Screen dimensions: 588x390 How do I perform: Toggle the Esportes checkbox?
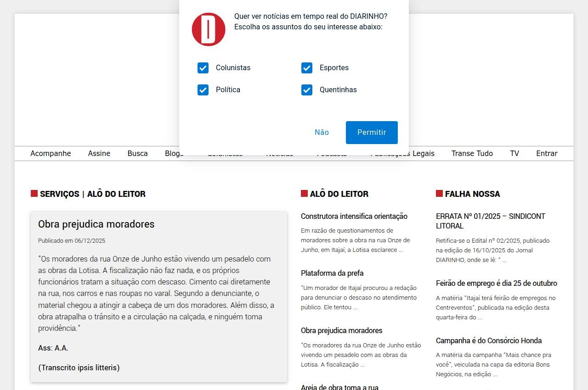307,68
